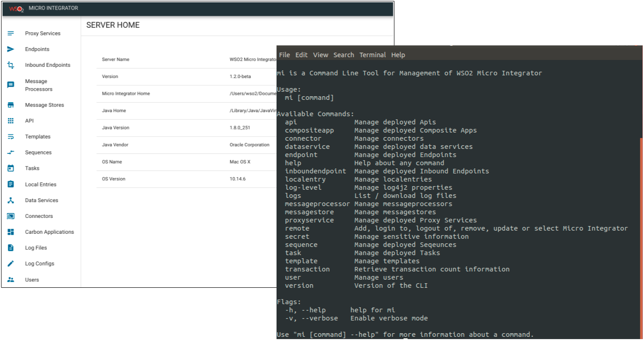Screen dimensions: 644x340
Task: Click the Carbon Applications dashboard icon
Action: coord(11,232)
